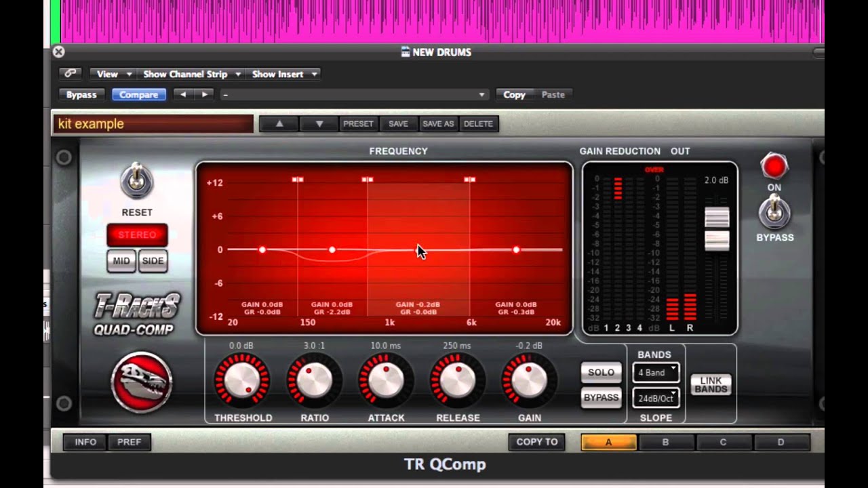Viewport: 868px width, 488px height.
Task: Flip the BYPASS toggle switch on right
Action: (774, 211)
